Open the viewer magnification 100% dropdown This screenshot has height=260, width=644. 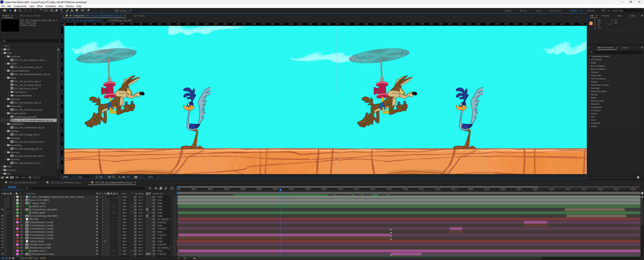tap(68, 177)
